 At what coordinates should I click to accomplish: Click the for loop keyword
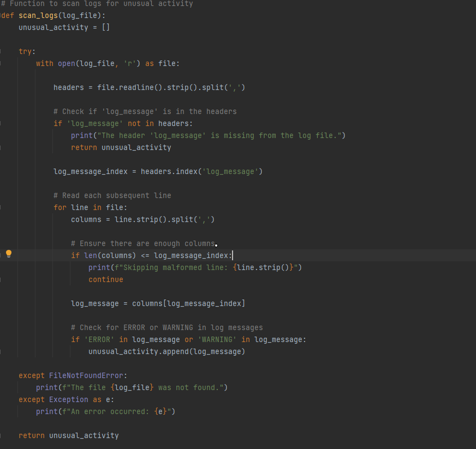coord(59,207)
